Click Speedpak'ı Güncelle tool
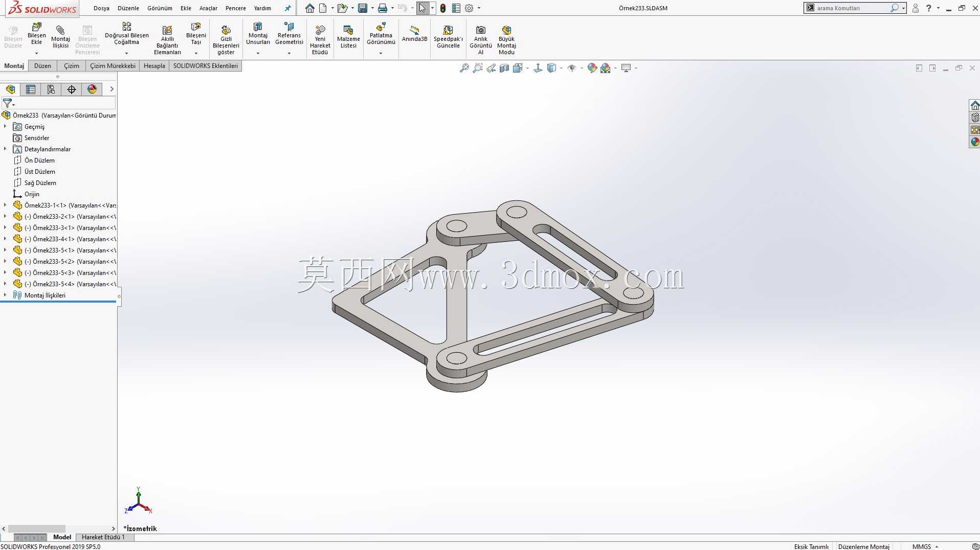The image size is (980, 550). point(448,37)
